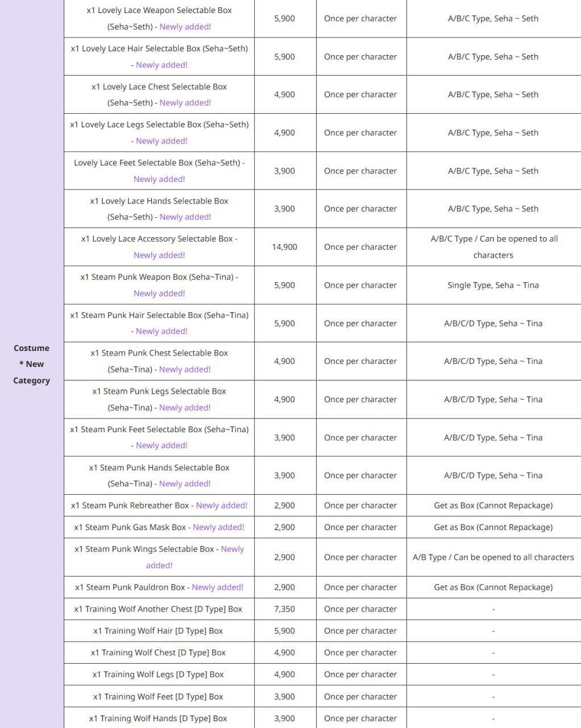Select the "Single Type, Seha ~ Tina" note
The image size is (581, 728).
click(x=493, y=286)
